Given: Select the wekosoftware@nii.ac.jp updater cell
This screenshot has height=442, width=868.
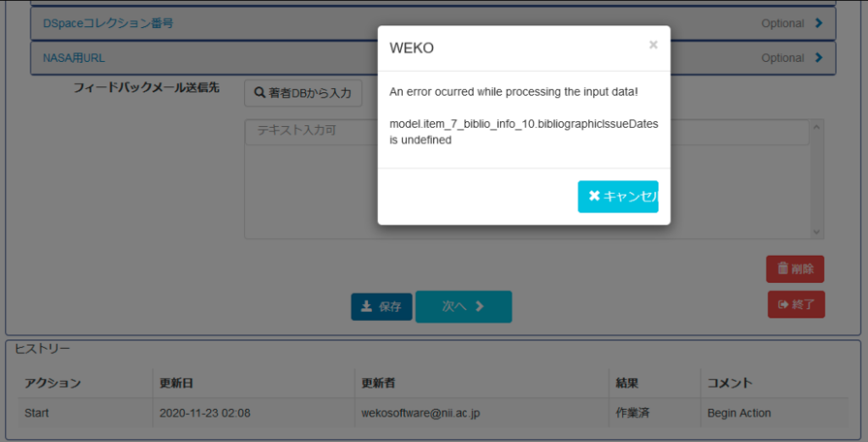Looking at the screenshot, I should [421, 413].
